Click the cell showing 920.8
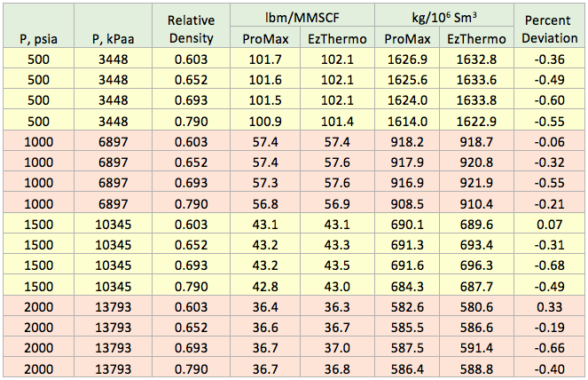This screenshot has width=588, height=380. click(x=476, y=162)
